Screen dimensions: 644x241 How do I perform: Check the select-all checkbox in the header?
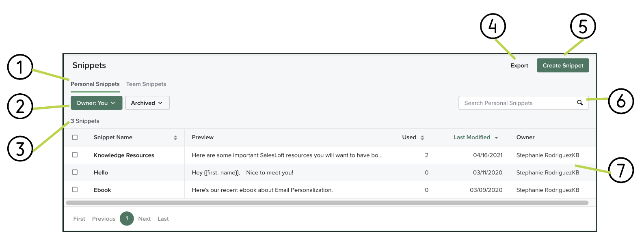point(75,137)
